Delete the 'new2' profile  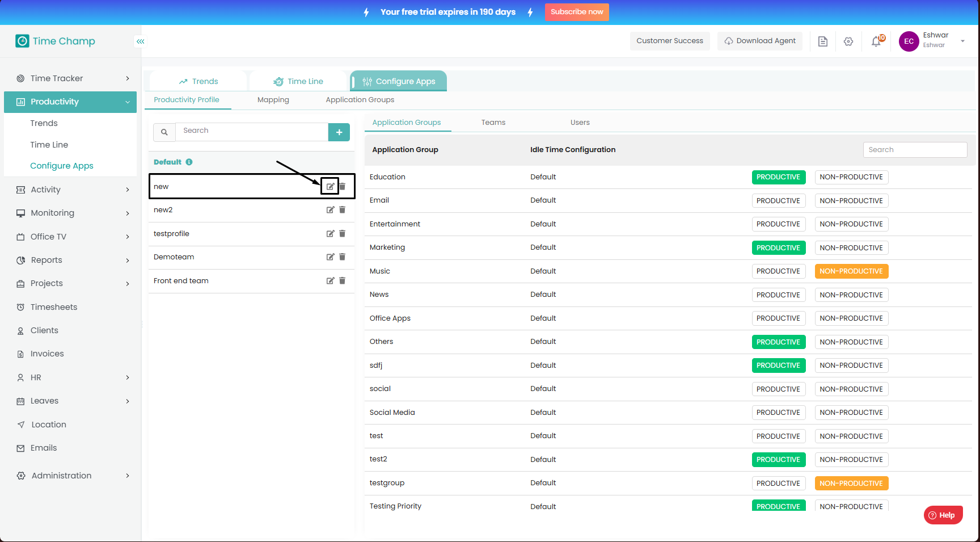point(342,210)
